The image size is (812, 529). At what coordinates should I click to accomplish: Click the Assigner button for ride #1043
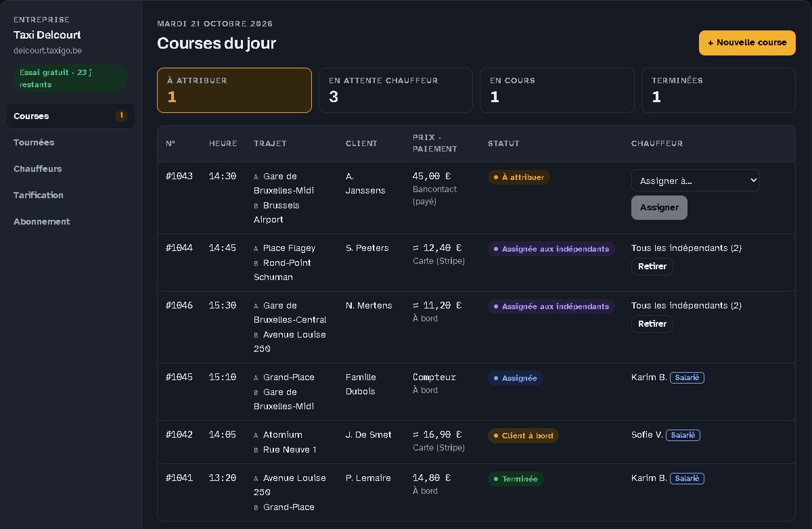coord(659,208)
